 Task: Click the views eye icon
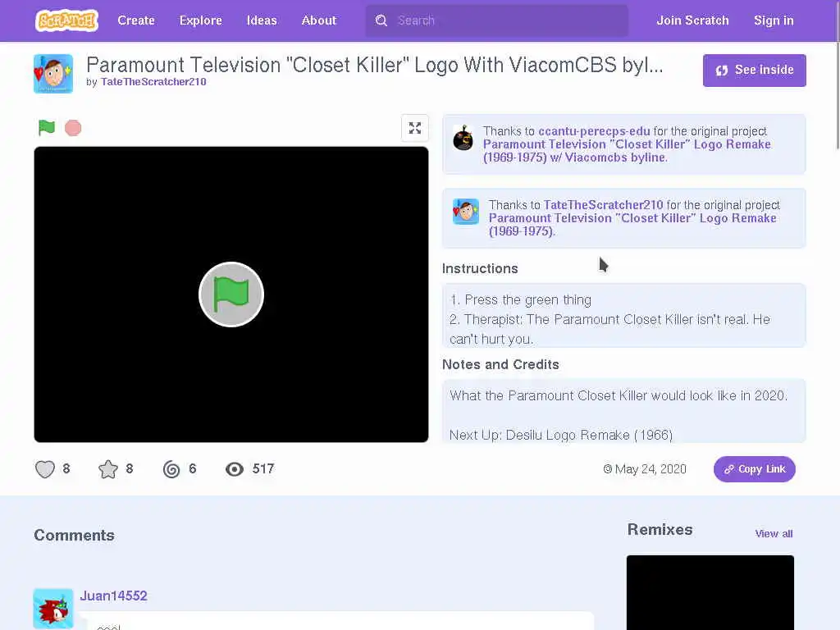click(234, 469)
